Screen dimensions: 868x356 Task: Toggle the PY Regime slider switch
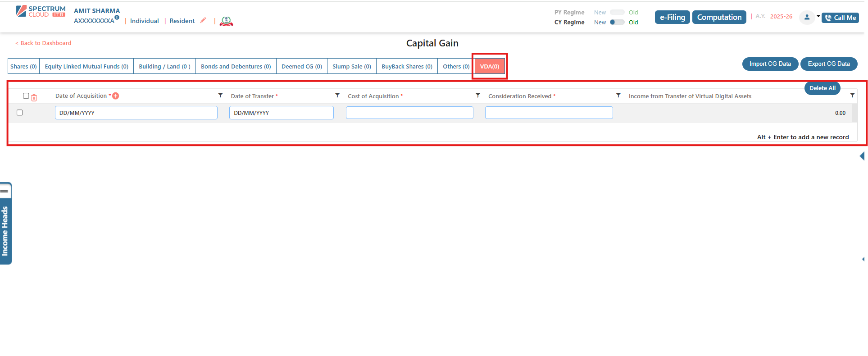click(x=617, y=12)
